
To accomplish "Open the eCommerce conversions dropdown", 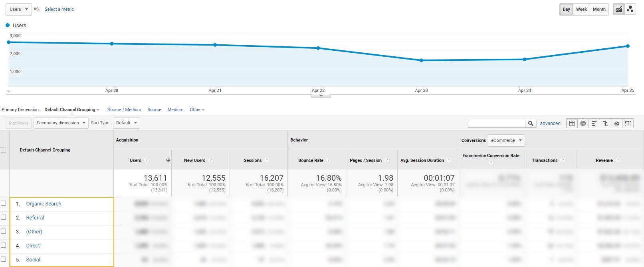I will click(506, 140).
